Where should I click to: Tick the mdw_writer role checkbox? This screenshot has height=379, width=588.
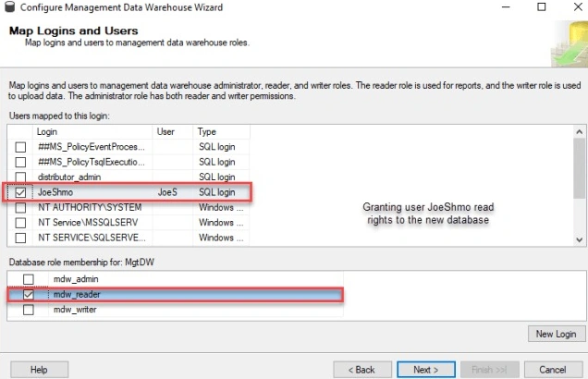[x=29, y=310]
